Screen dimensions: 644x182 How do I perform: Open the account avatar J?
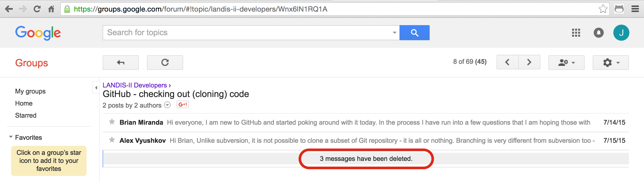[621, 33]
